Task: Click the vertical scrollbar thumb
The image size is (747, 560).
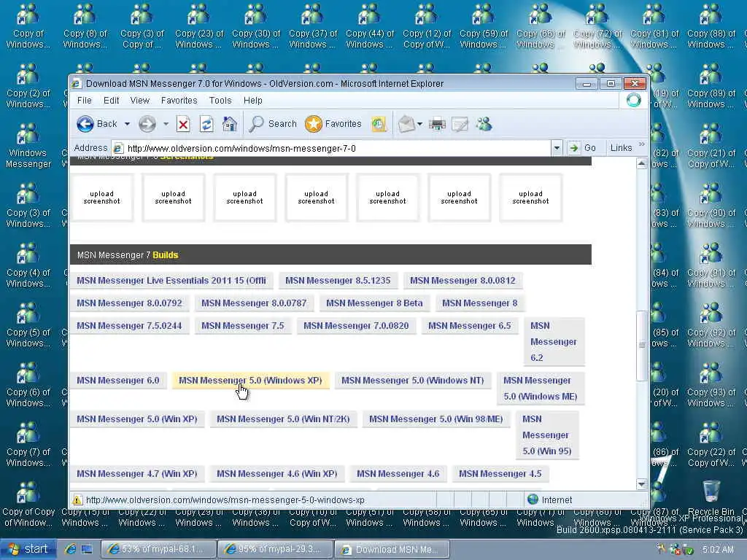Action: (642, 345)
